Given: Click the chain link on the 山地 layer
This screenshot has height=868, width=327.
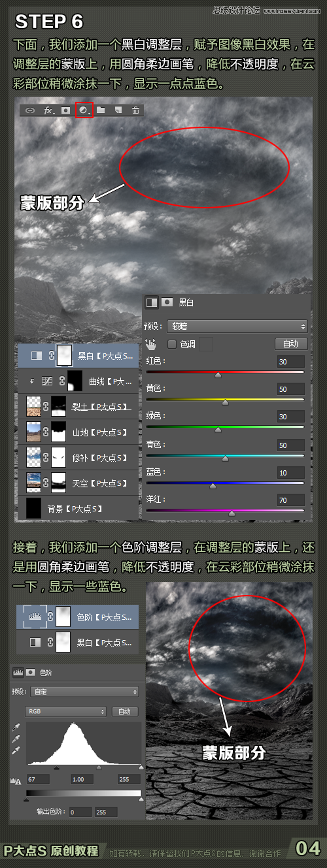Looking at the screenshot, I should tap(46, 432).
